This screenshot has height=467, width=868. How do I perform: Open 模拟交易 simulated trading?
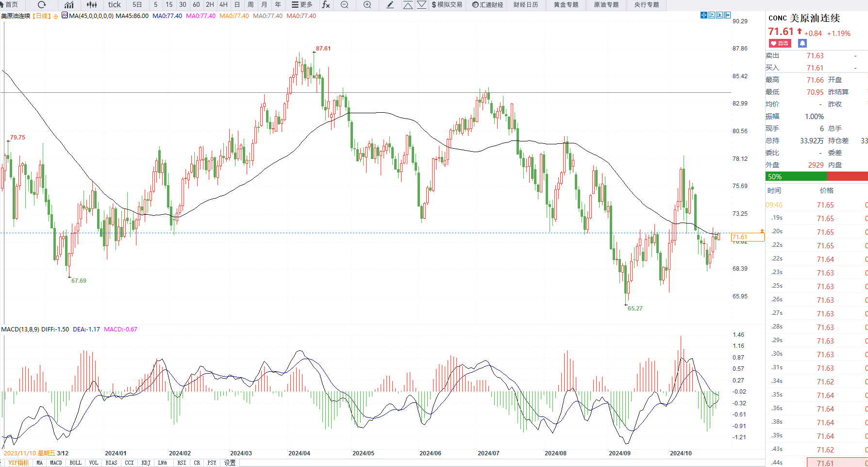[447, 5]
